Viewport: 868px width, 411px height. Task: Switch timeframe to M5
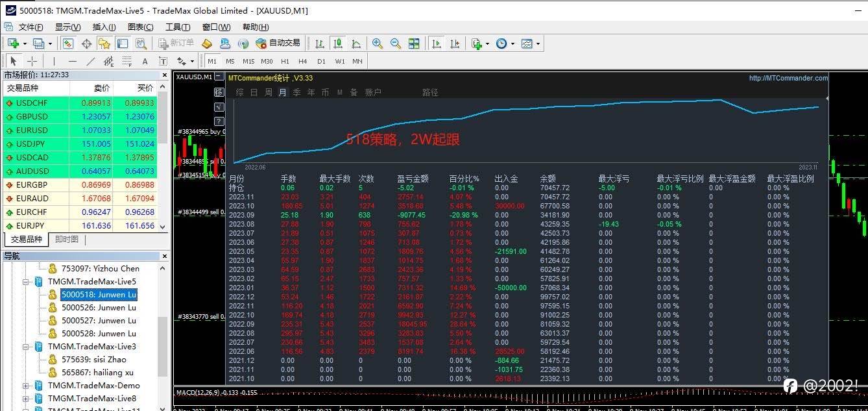(x=230, y=61)
